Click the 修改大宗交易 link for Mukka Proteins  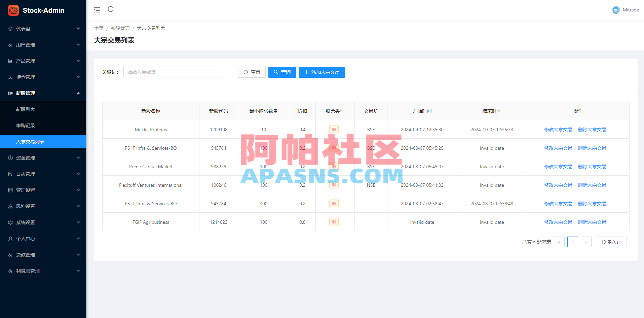tap(558, 129)
